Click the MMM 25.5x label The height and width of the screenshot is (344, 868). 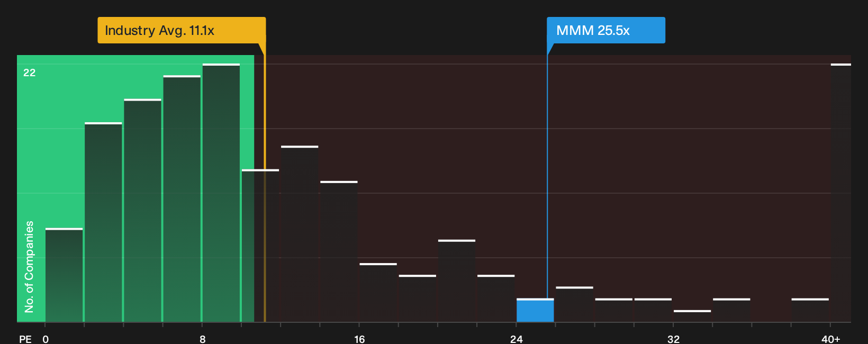tap(606, 30)
